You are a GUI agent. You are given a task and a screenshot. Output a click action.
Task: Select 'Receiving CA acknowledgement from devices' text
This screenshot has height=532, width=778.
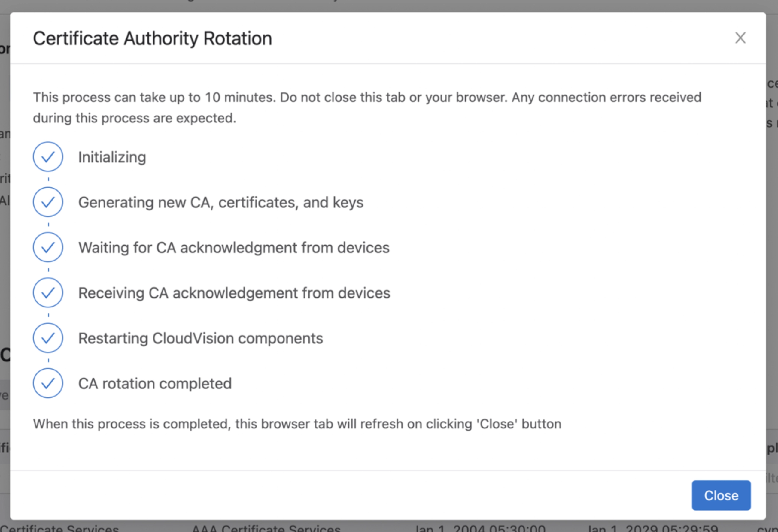(x=234, y=293)
